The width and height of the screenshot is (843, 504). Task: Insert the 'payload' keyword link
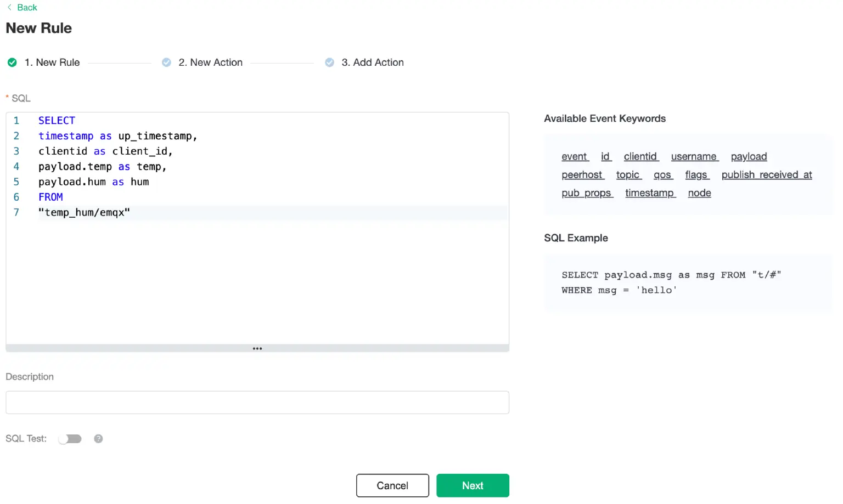point(749,157)
